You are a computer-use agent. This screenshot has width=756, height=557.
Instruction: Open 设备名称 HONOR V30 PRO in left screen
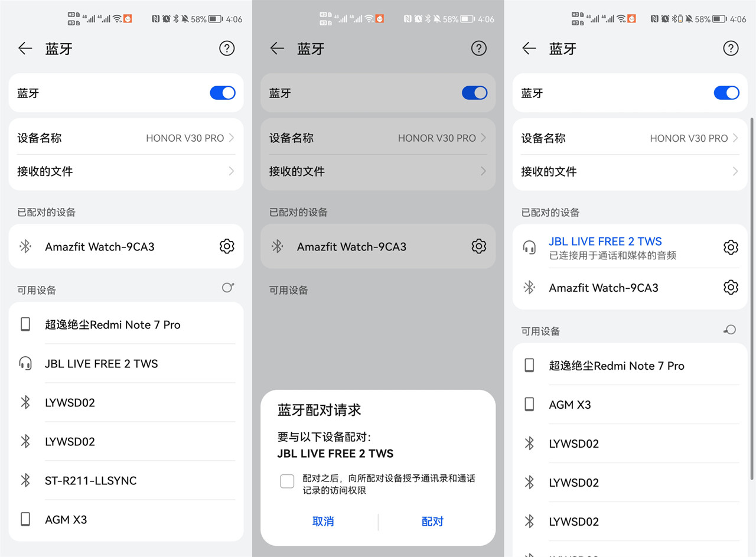coord(126,138)
